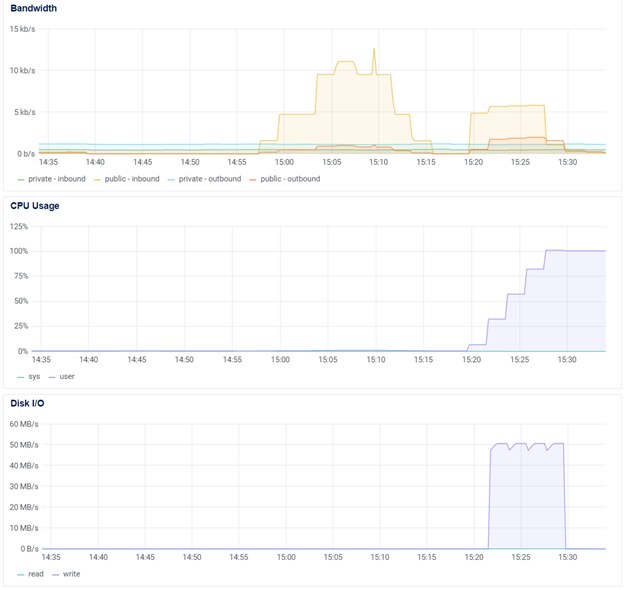The width and height of the screenshot is (624, 590).
Task: Click the 15 kb/s label on Bandwidth axis
Action: (21, 29)
